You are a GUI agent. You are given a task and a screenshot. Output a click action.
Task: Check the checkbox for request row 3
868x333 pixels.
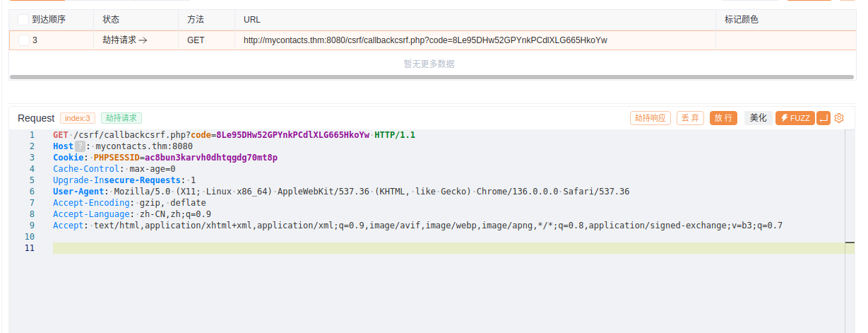pyautogui.click(x=23, y=40)
